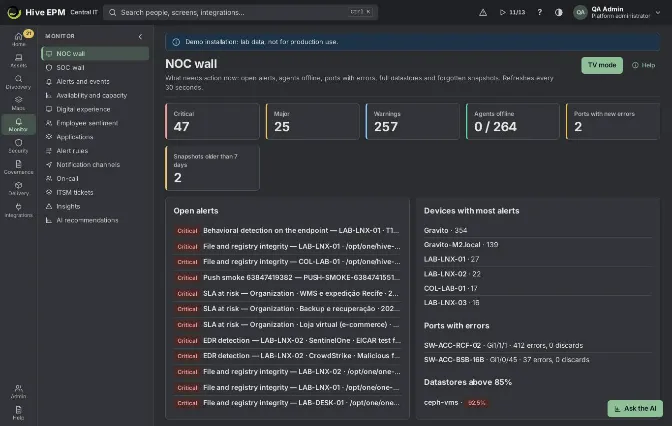This screenshot has height=426, width=672.
Task: Expand the QA Admin user menu chevron
Action: [658, 12]
